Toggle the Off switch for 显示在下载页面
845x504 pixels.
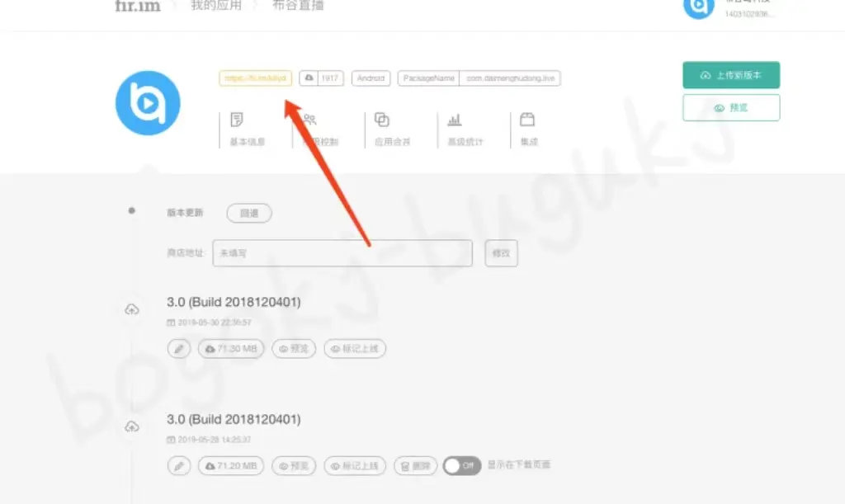point(462,466)
